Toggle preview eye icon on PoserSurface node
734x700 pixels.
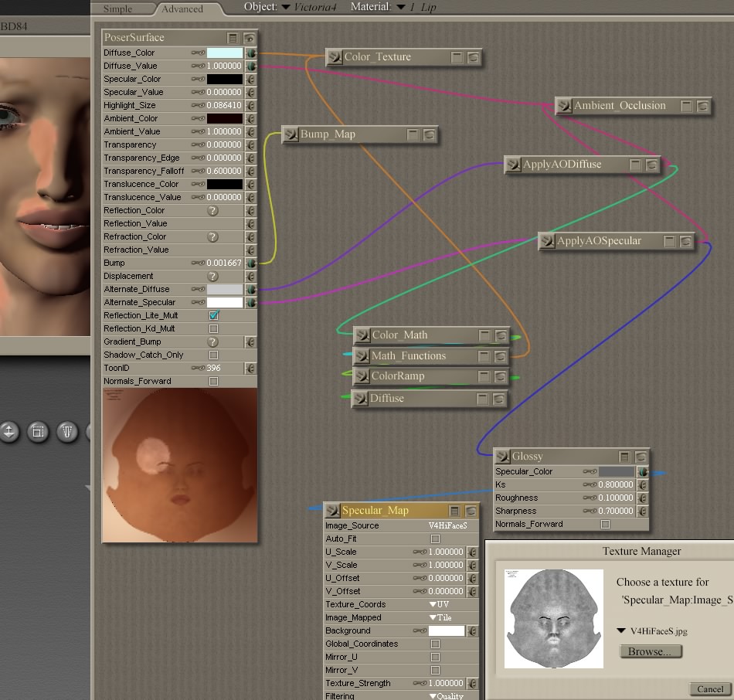(250, 38)
